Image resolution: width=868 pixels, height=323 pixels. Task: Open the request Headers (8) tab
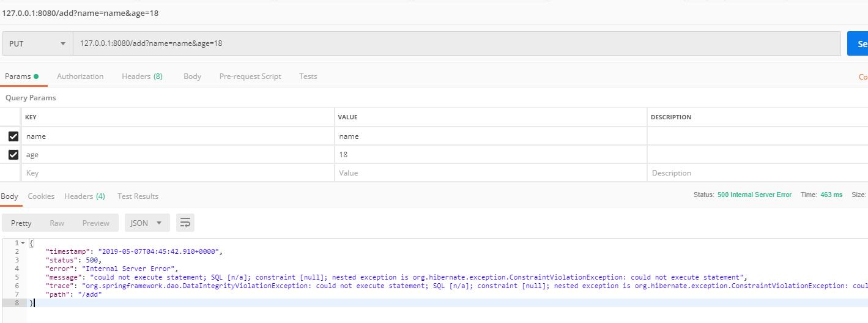click(142, 76)
